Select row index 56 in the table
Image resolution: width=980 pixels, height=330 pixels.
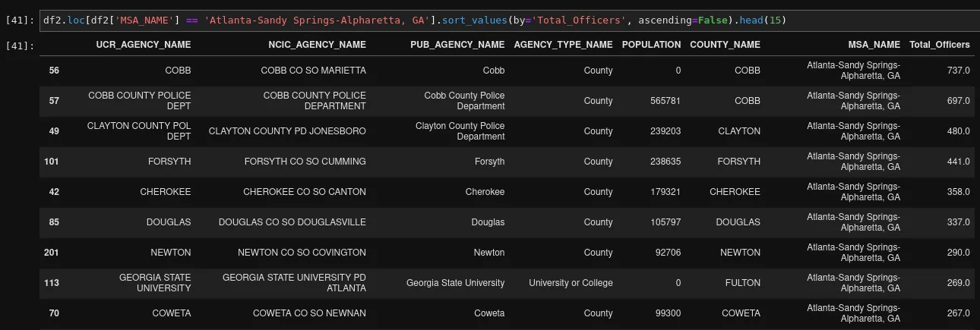[x=54, y=71]
